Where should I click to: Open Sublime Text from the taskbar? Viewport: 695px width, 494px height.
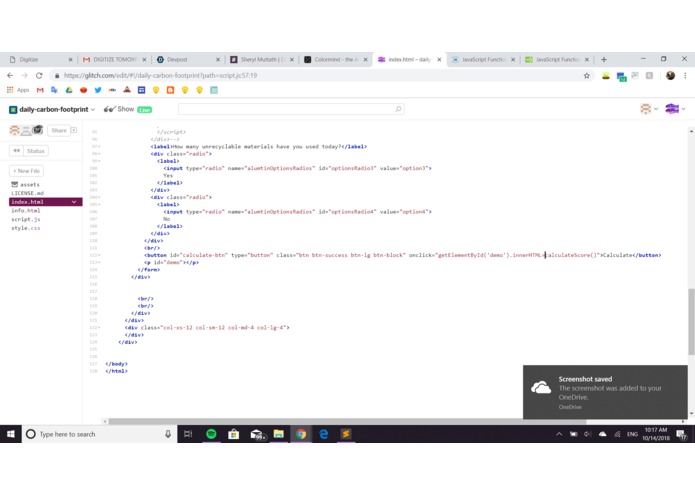pyautogui.click(x=346, y=434)
